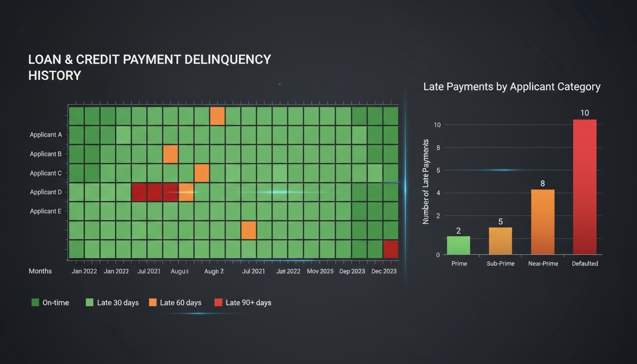Select the Late 60 days legend icon
The width and height of the screenshot is (637, 364).
click(152, 302)
